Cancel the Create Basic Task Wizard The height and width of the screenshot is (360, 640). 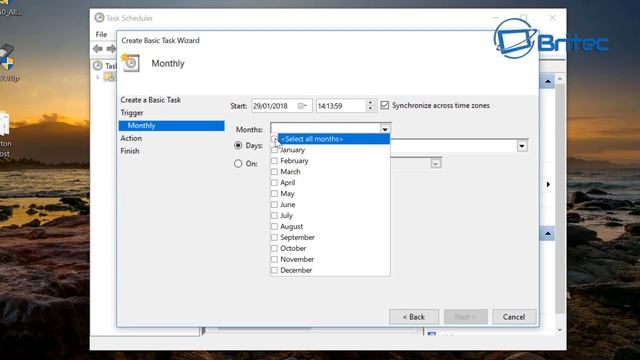coord(514,317)
